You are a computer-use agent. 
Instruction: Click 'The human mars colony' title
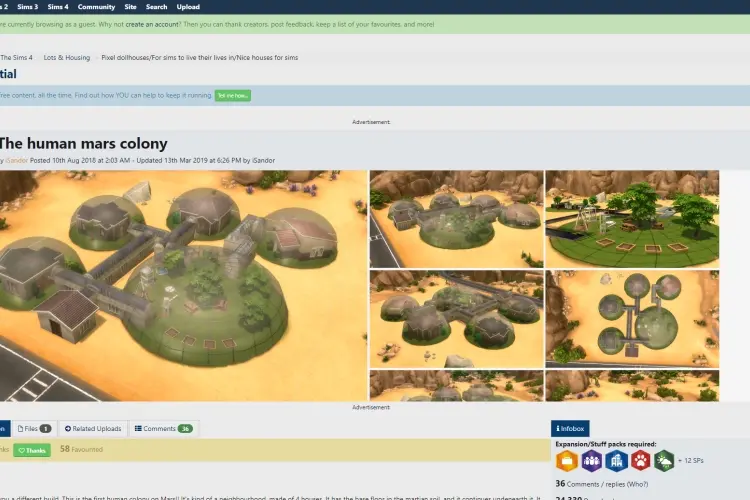coord(83,144)
